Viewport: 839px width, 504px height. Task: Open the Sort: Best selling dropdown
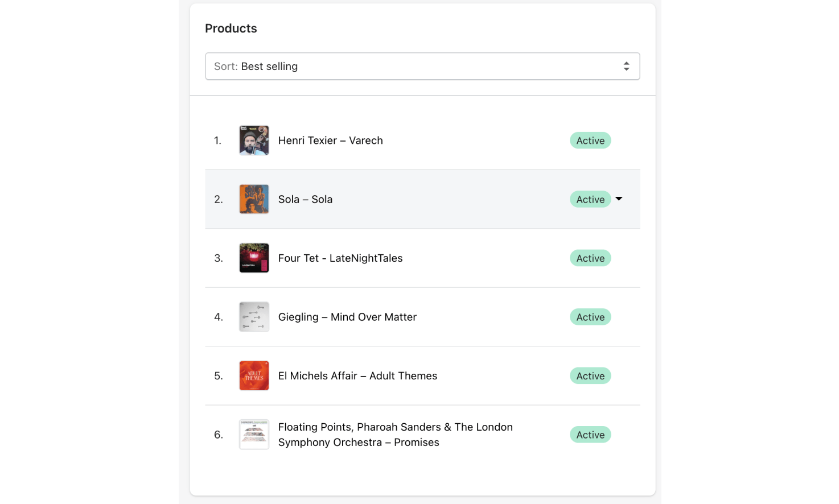(x=422, y=66)
